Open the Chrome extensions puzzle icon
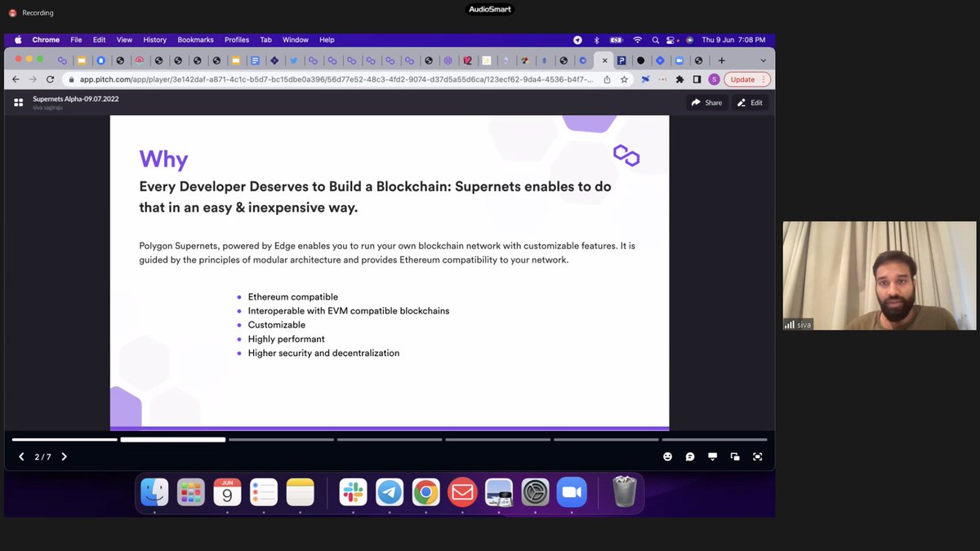Screen dimensions: 980x551 coord(679,79)
